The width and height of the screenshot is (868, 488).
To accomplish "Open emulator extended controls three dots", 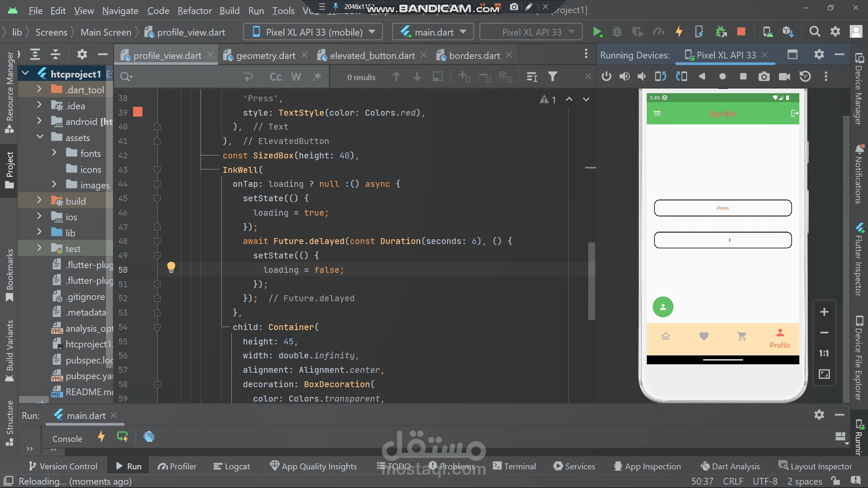I will 826,76.
